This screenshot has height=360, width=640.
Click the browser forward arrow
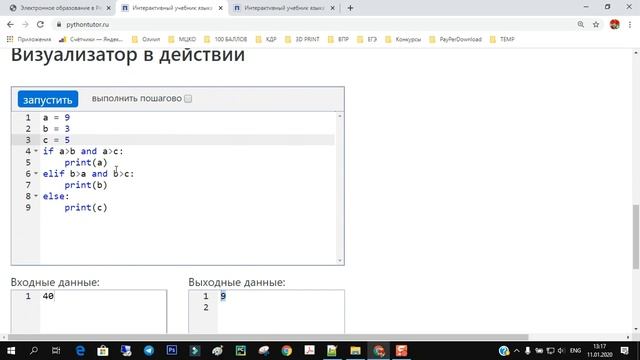[25, 24]
